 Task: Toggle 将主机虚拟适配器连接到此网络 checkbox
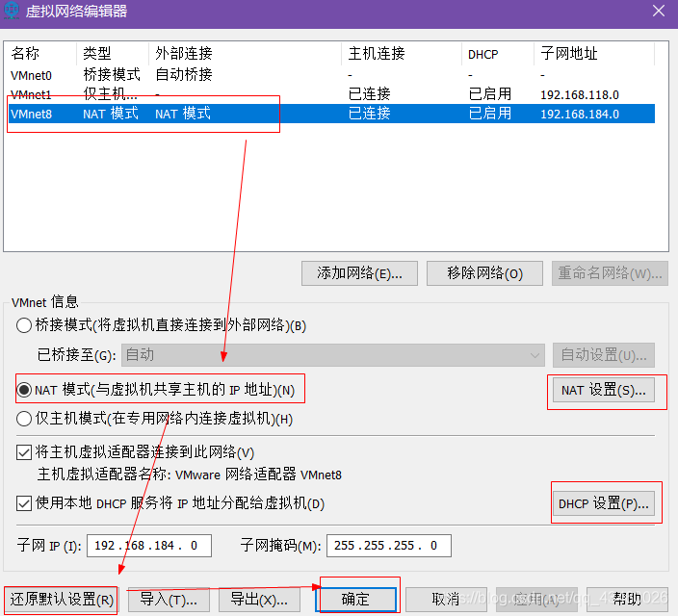click(x=24, y=452)
